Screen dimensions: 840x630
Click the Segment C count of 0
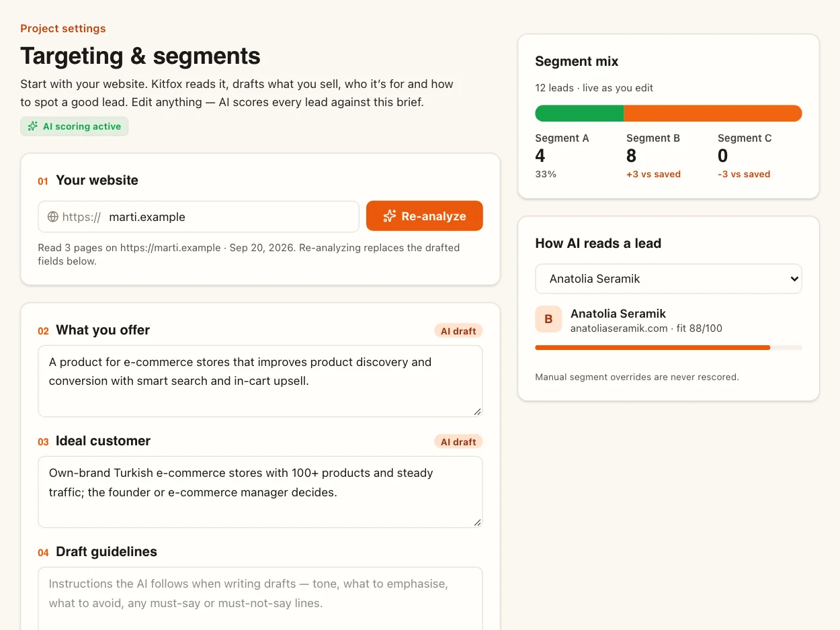(x=723, y=156)
